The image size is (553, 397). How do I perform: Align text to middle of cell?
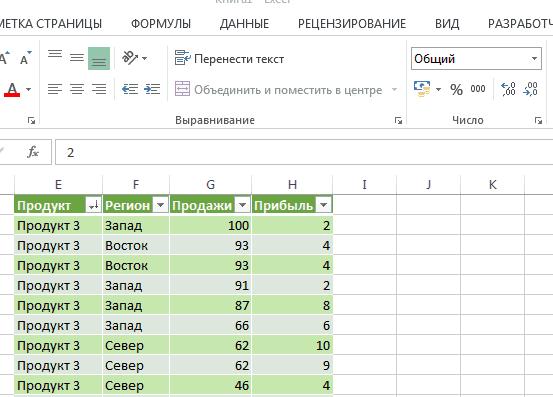pos(77,58)
